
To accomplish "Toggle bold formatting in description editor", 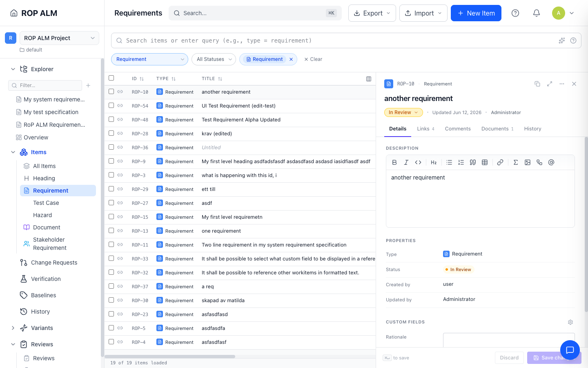I will pos(394,162).
